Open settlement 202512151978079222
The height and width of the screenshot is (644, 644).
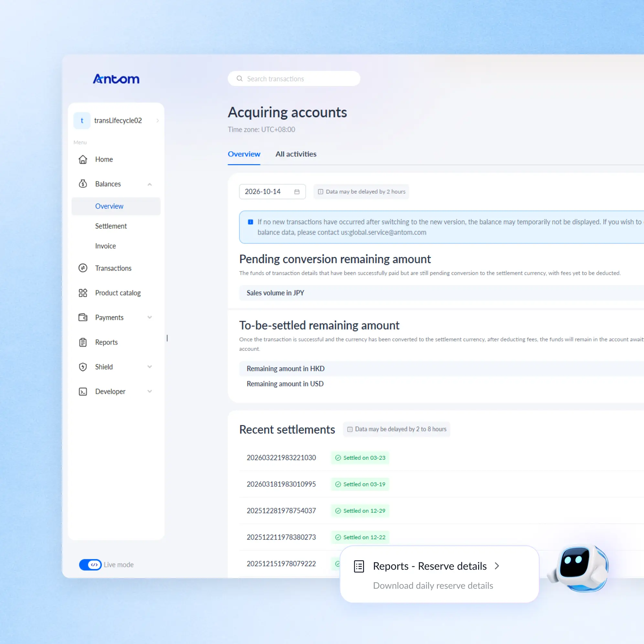pyautogui.click(x=281, y=564)
